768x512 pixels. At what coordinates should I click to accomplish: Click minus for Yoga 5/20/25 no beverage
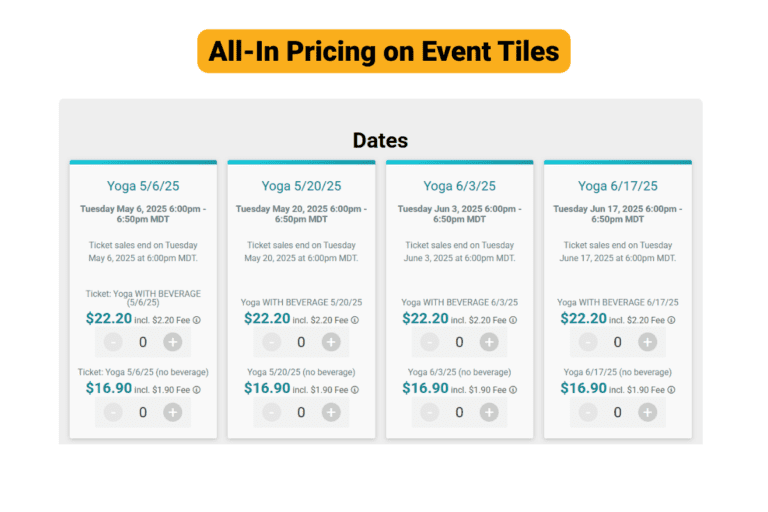tap(271, 412)
